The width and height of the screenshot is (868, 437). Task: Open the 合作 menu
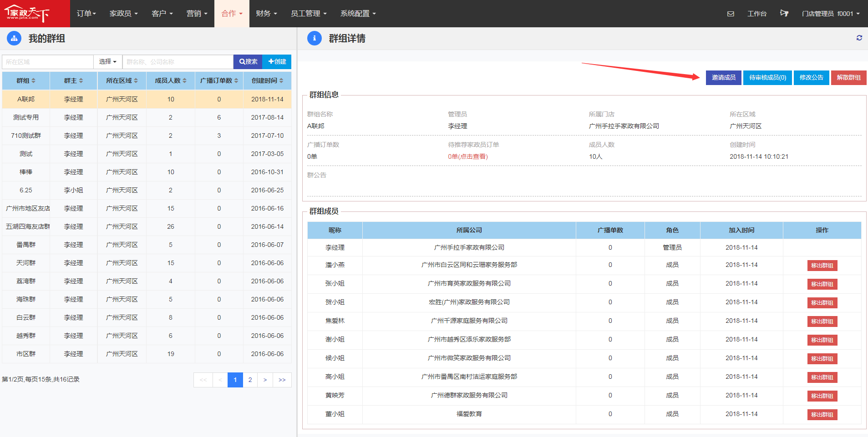232,14
